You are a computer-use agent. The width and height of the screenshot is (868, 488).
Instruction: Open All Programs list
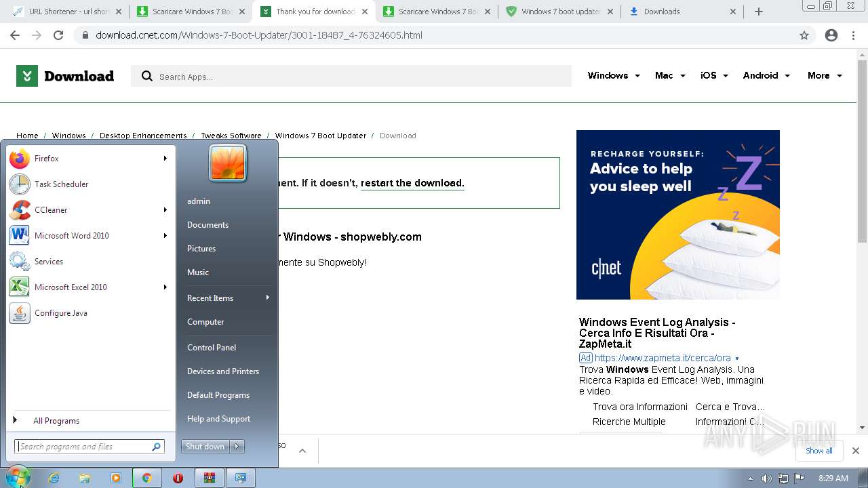tap(88, 421)
